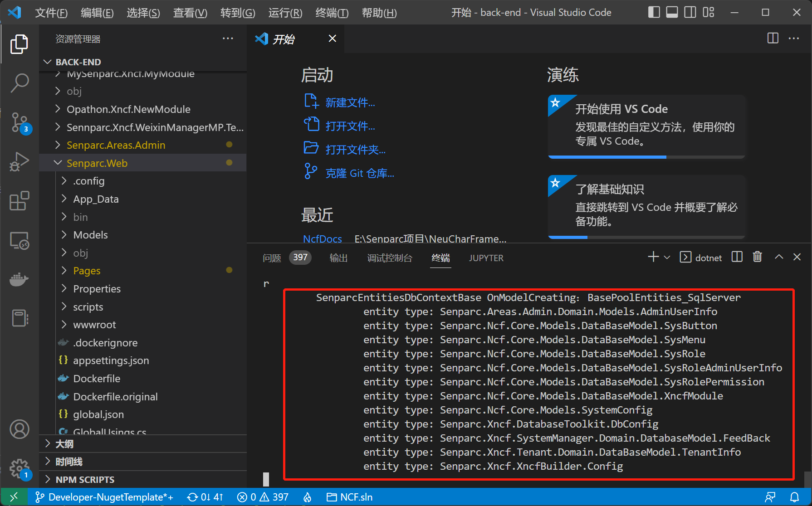Click Developer-NugetTemplate branch in status bar
Screen dimensions: 812x506
tap(104, 497)
